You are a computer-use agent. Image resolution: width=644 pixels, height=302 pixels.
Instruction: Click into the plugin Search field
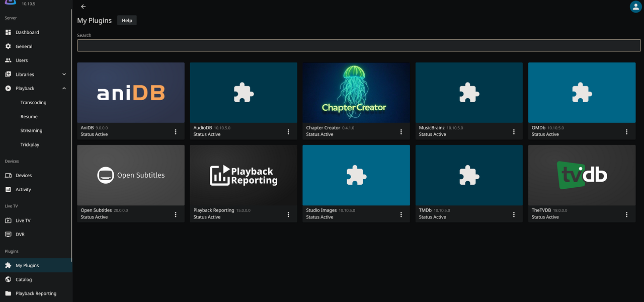(x=359, y=45)
